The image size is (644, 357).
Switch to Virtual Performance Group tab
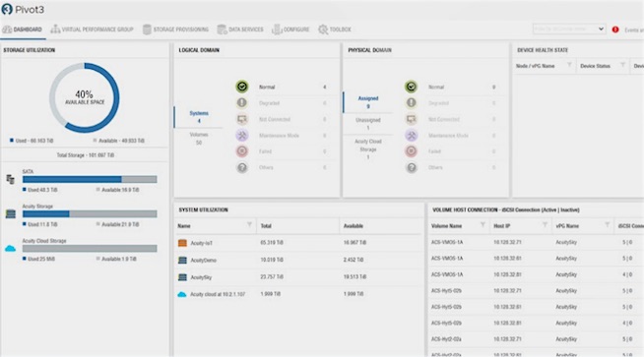[92, 30]
